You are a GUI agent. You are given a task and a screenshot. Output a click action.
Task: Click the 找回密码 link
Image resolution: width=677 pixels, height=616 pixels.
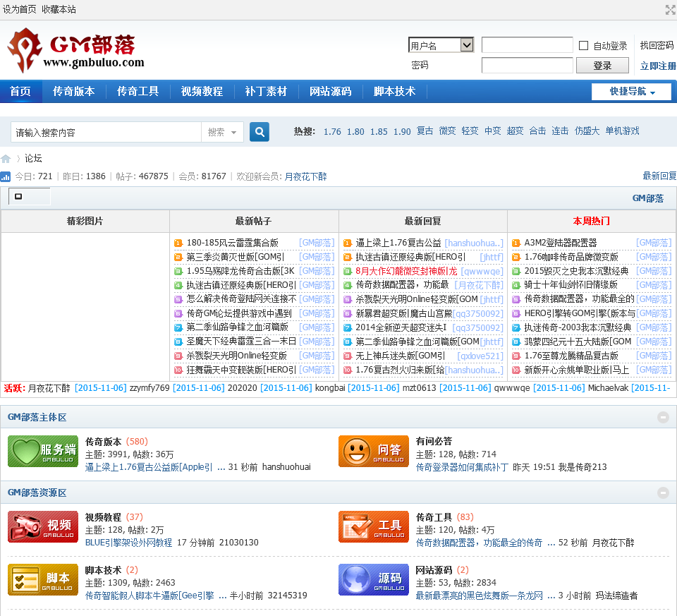[x=657, y=45]
